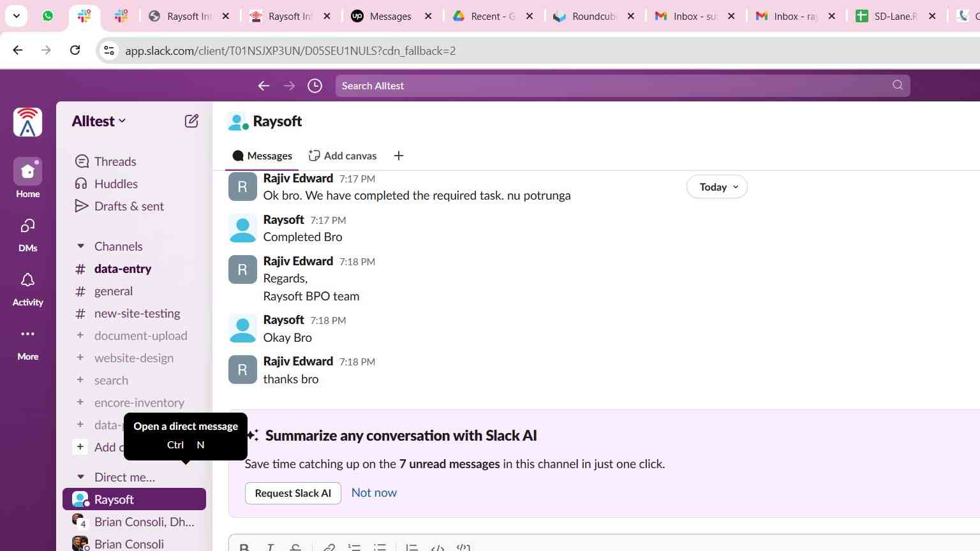
Task: Click the browser forward button
Action: (46, 50)
